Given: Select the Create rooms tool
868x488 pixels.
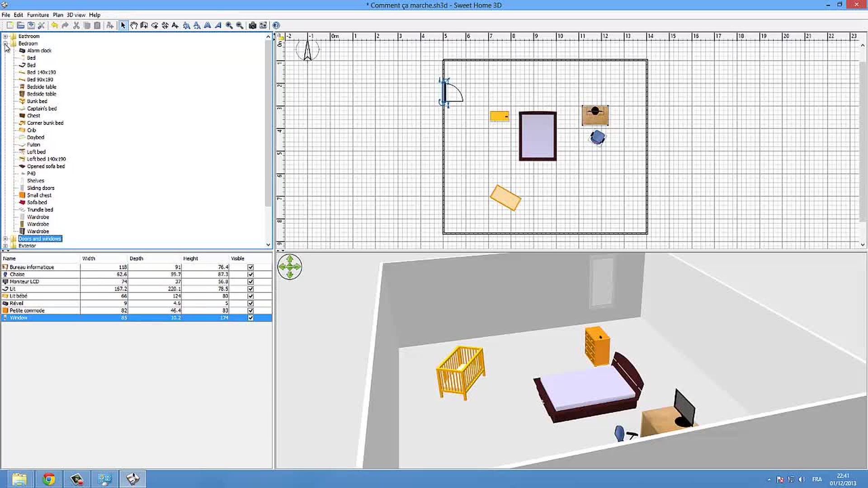Looking at the screenshot, I should (x=155, y=25).
